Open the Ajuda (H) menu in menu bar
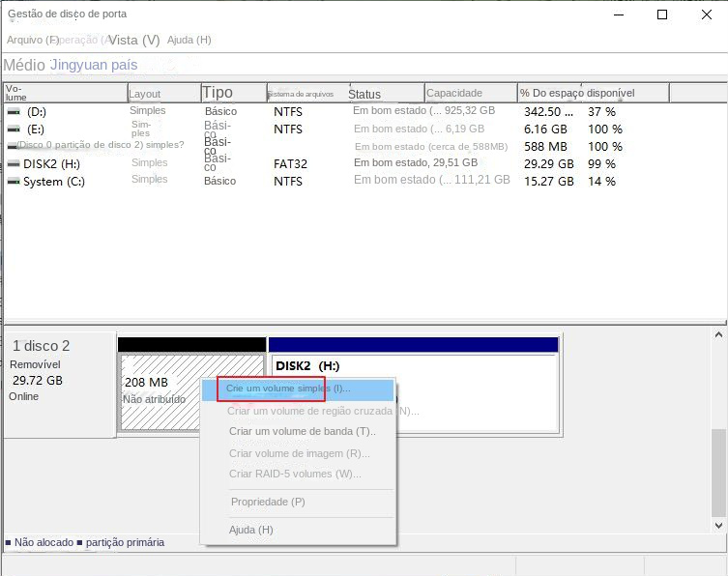This screenshot has height=576, width=728. (189, 41)
